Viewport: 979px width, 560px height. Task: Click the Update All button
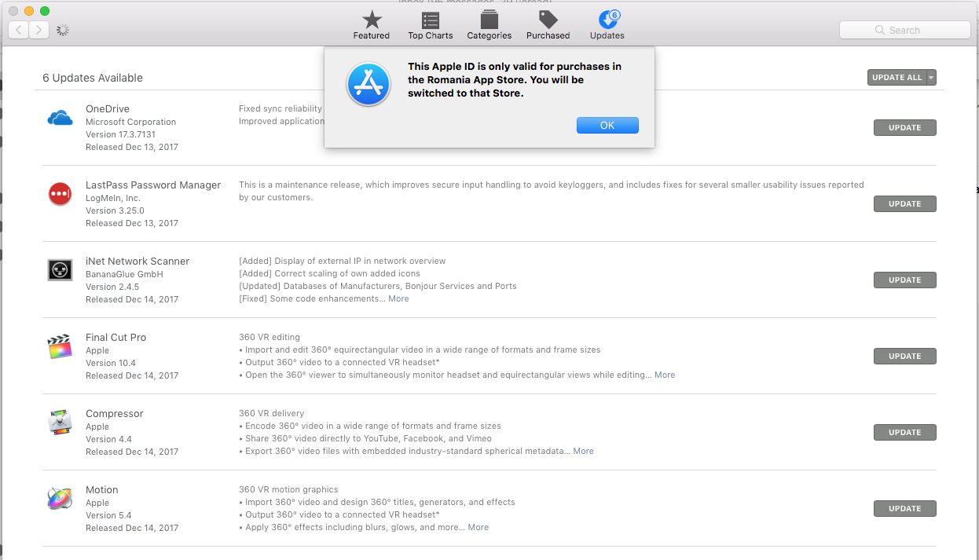pos(896,78)
